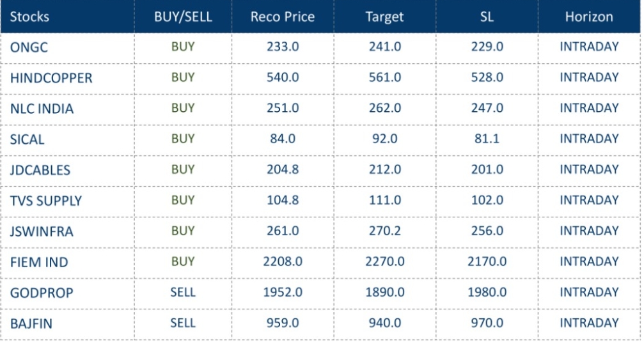
Task: Click the Stocks column header
Action: click(29, 17)
